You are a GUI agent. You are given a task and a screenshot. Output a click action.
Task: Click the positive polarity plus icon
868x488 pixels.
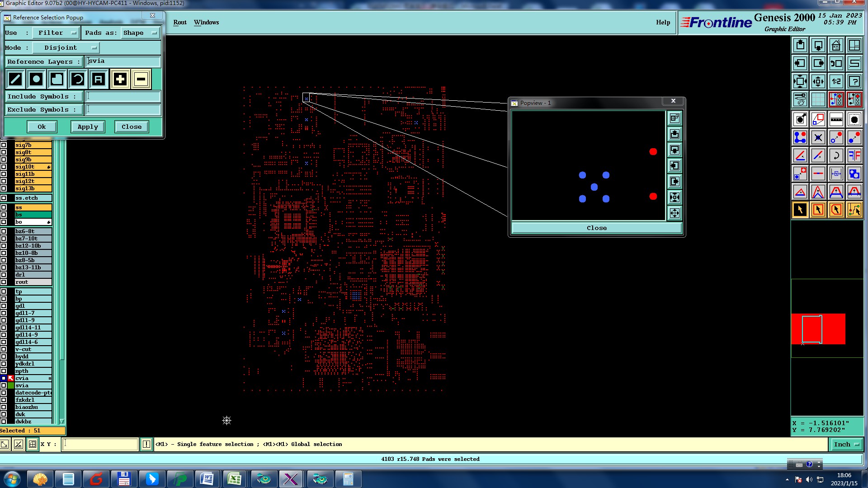click(120, 80)
